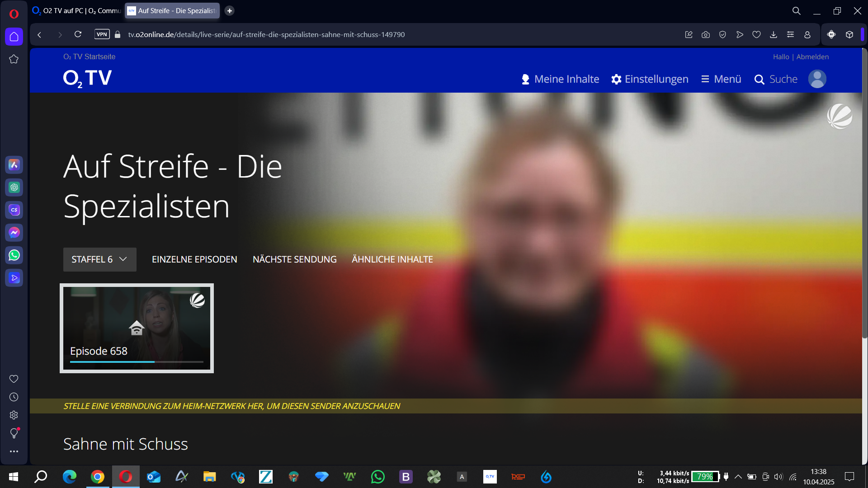This screenshot has width=868, height=488.
Task: Open Opera start page home icon
Action: pos(14,37)
